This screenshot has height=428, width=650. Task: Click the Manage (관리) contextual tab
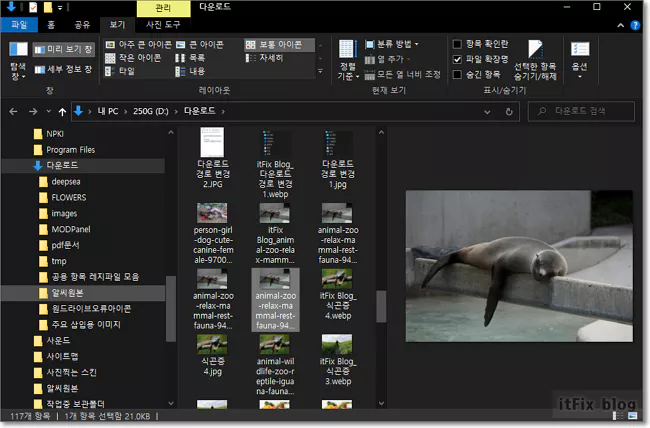point(163,8)
